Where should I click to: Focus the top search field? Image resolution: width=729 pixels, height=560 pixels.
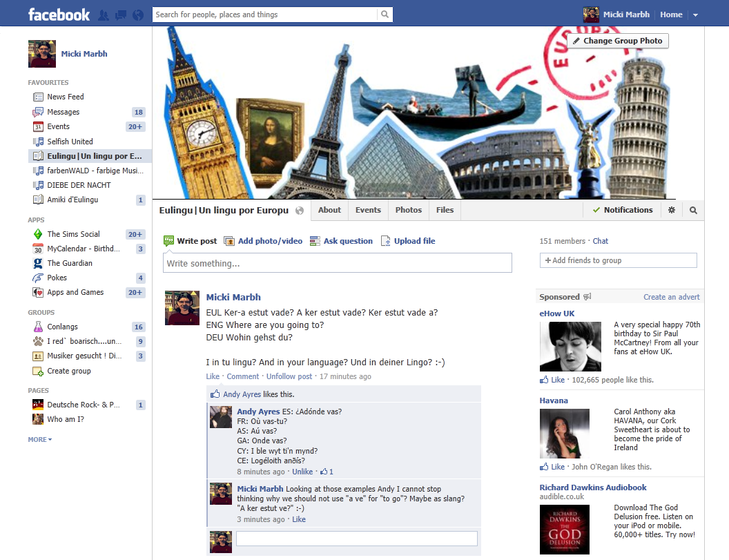[x=264, y=15]
